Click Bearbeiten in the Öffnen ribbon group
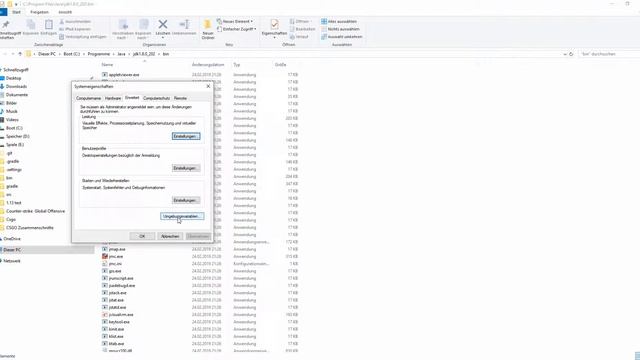The width and height of the screenshot is (640, 360). [302, 29]
